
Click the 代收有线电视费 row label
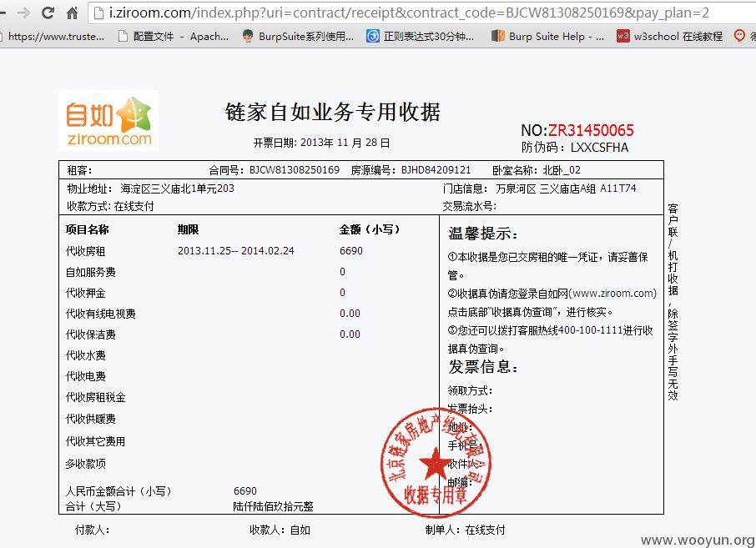click(101, 314)
